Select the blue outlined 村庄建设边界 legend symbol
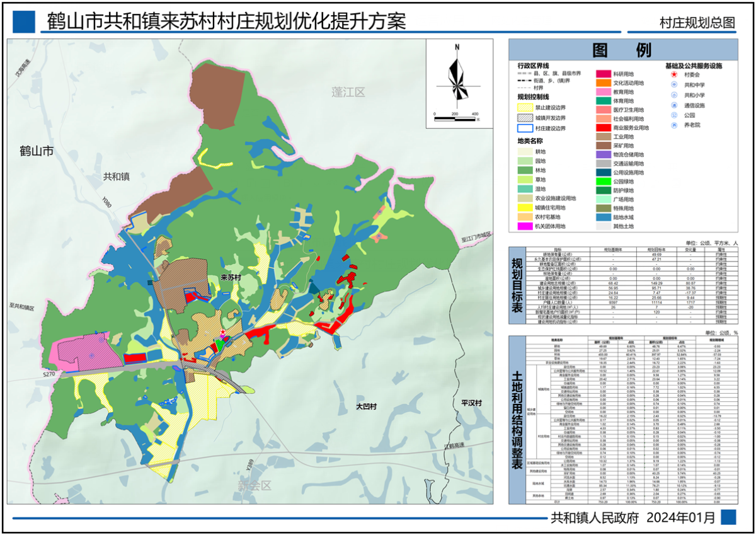Screen dimensions: 756x535 tap(525, 128)
